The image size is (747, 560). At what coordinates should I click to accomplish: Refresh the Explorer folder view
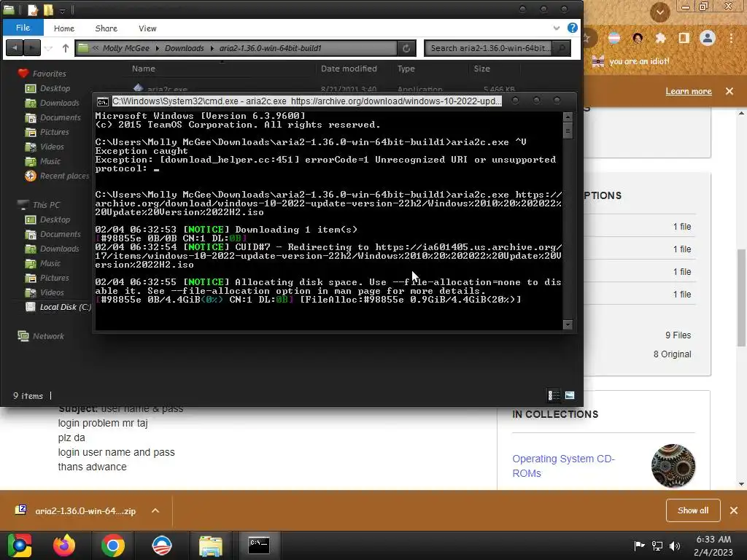406,48
